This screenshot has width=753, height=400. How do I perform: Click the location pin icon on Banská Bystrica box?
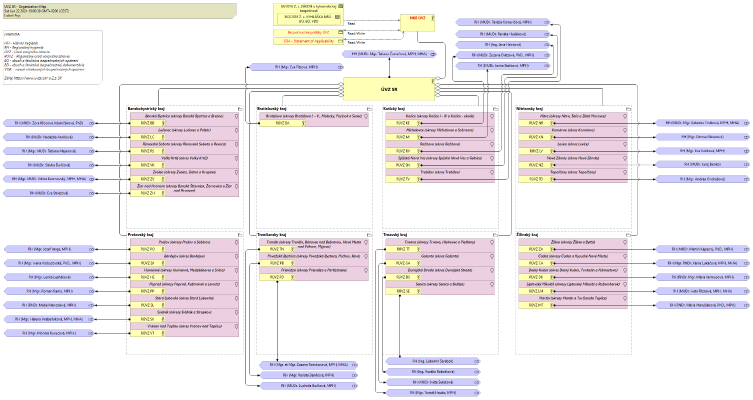[x=236, y=116]
